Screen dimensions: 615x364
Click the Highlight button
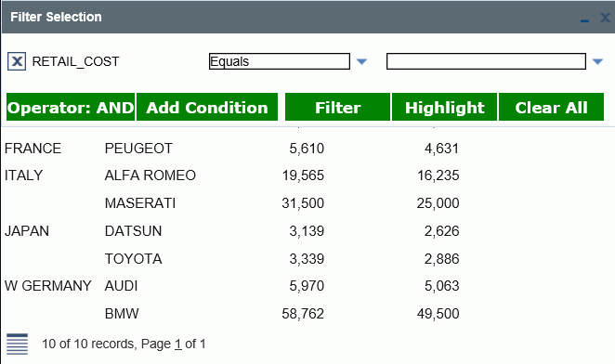pyautogui.click(x=444, y=107)
